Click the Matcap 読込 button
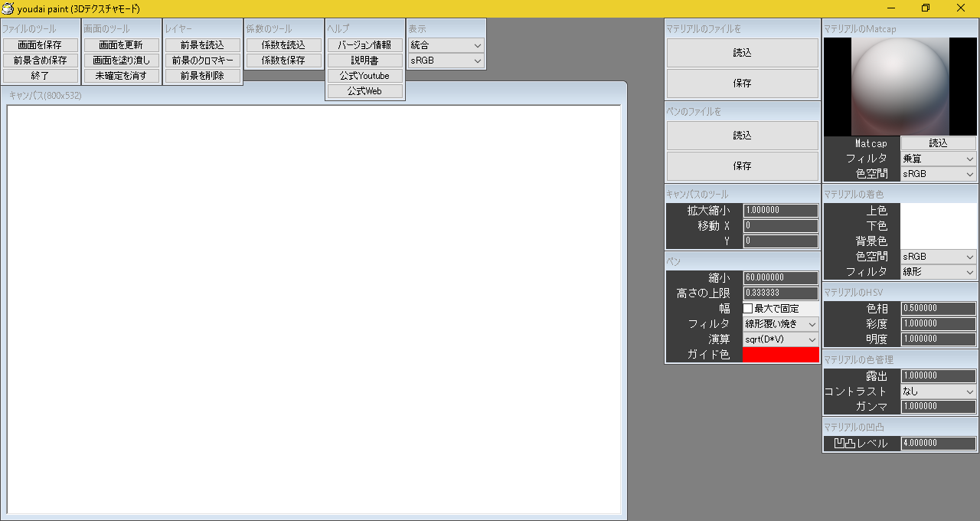The image size is (980, 521). click(938, 143)
